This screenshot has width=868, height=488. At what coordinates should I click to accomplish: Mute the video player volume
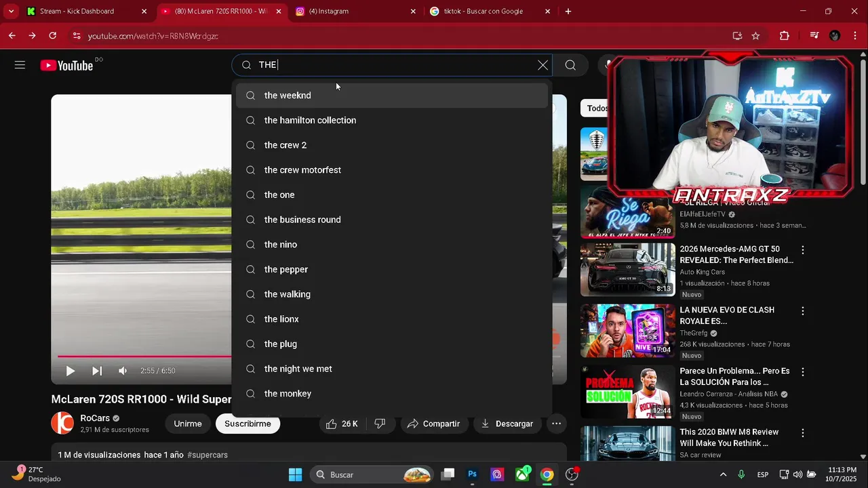123,371
